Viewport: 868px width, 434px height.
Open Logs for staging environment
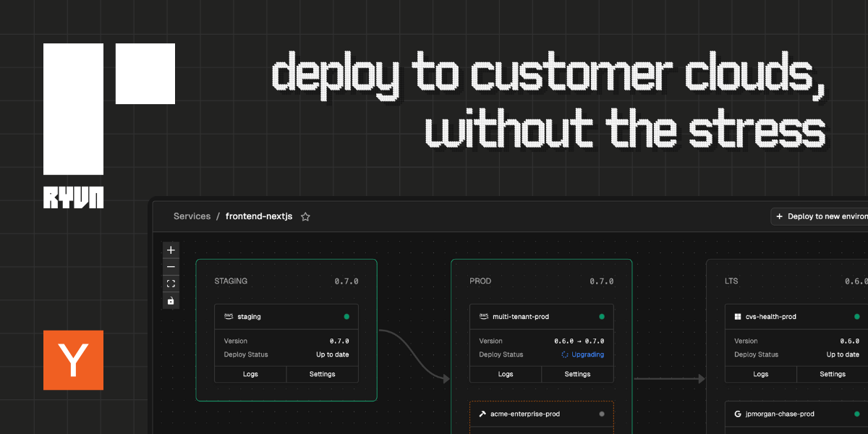point(250,374)
